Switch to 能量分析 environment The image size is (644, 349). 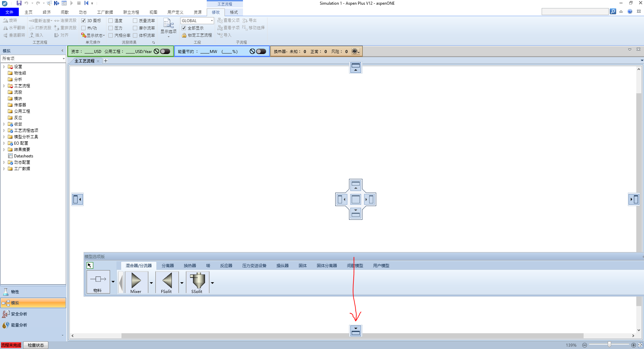pyautogui.click(x=33, y=325)
